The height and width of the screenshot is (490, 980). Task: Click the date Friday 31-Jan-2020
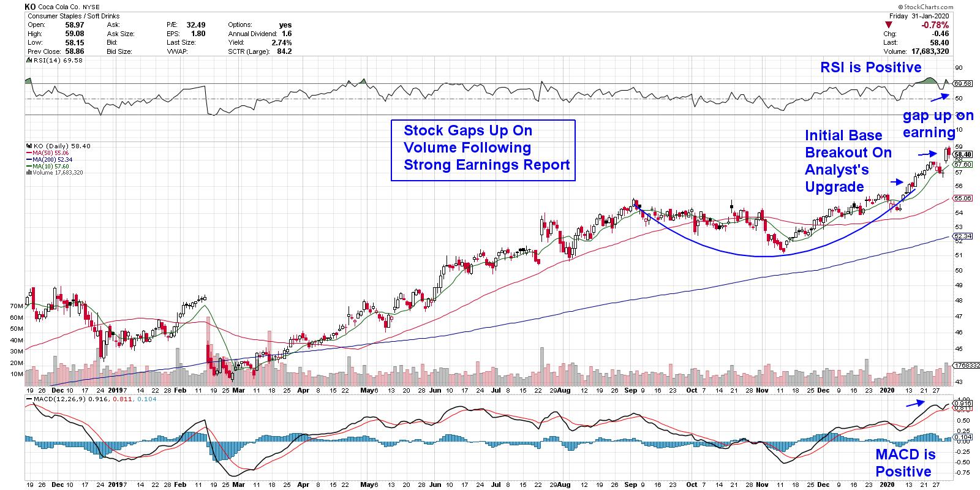(921, 16)
